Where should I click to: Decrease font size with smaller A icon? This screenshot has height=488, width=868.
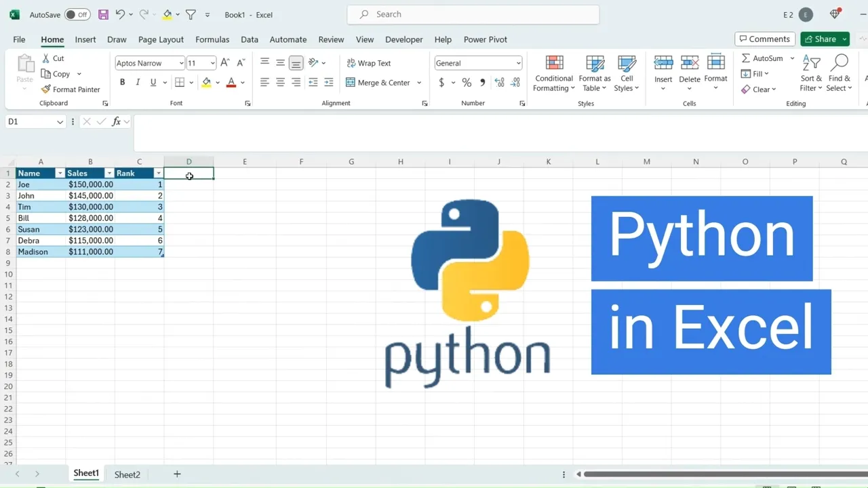[241, 63]
